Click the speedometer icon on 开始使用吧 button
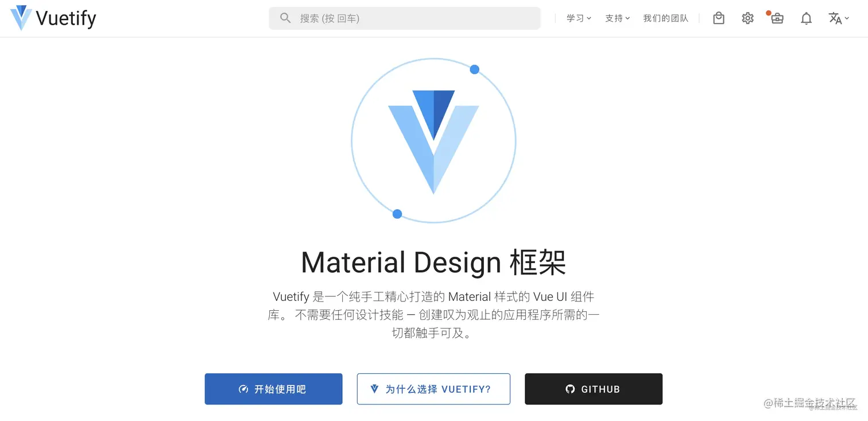Screen dimensions: 868x421 243,389
